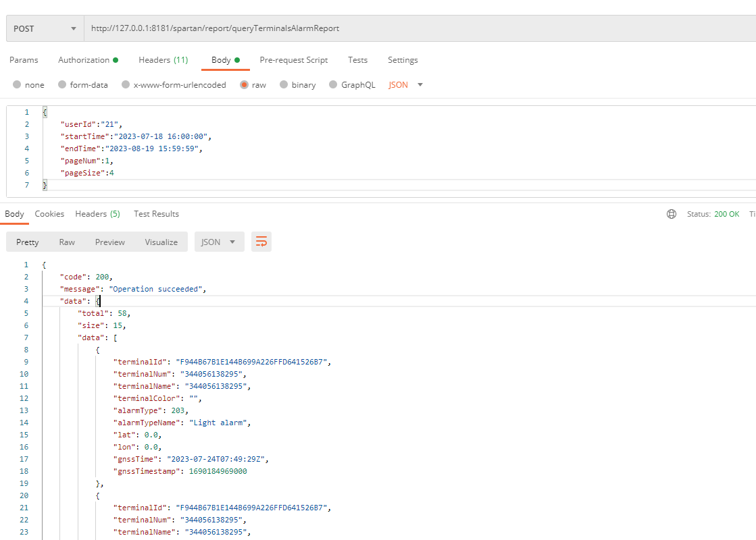Switch response view to Visualize

pyautogui.click(x=161, y=242)
